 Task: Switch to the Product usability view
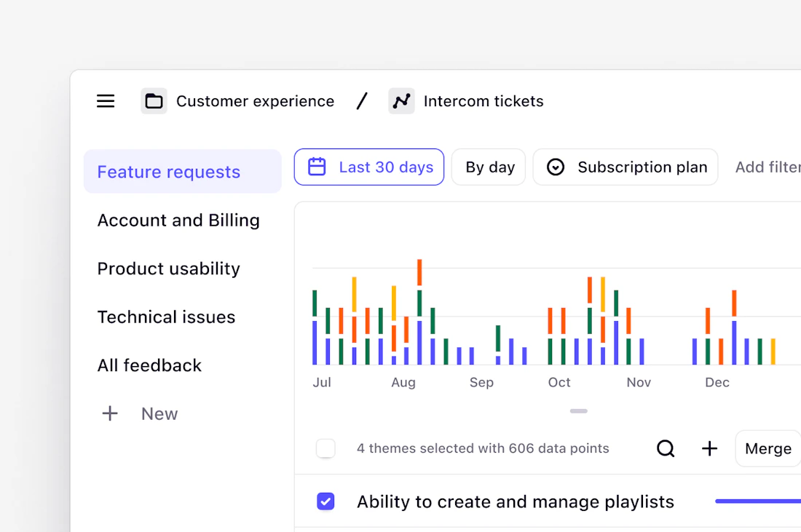tap(169, 269)
